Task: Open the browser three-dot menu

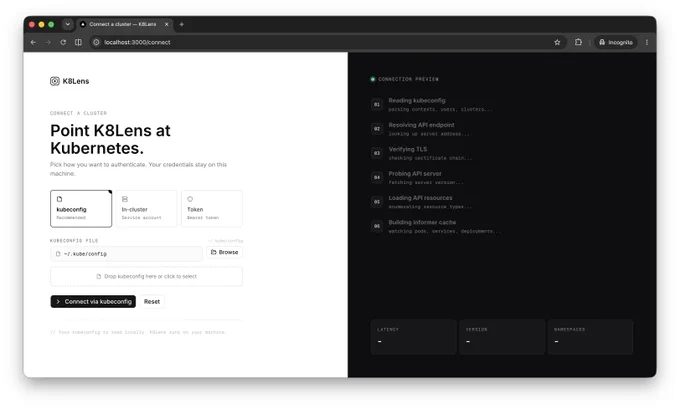Action: coord(647,42)
